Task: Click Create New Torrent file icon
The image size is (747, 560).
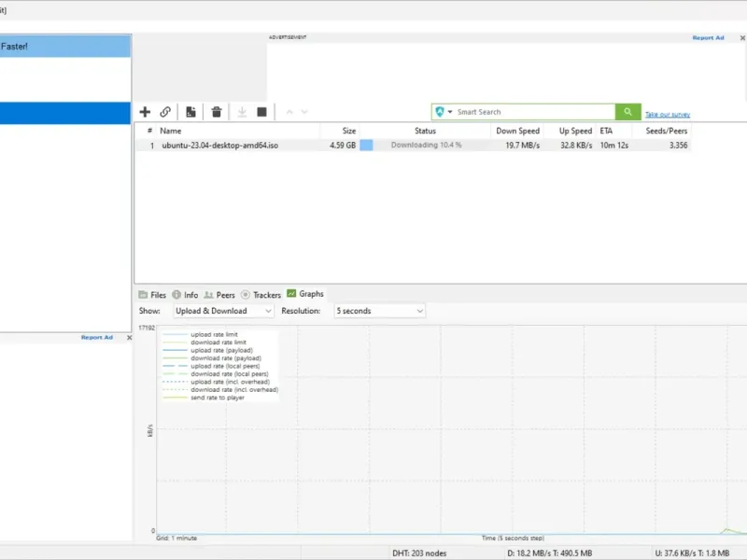Action: (x=190, y=112)
